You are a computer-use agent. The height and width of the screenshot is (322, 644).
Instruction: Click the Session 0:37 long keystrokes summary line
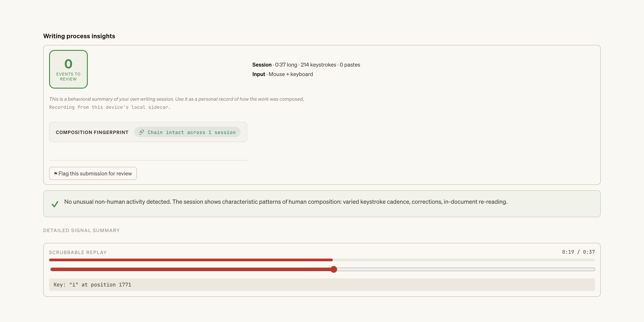(x=306, y=65)
